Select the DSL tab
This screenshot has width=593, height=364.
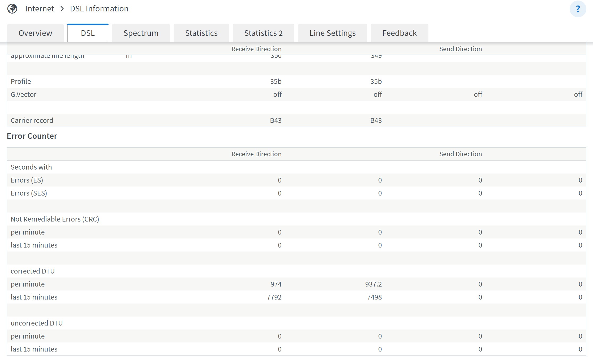click(x=88, y=33)
